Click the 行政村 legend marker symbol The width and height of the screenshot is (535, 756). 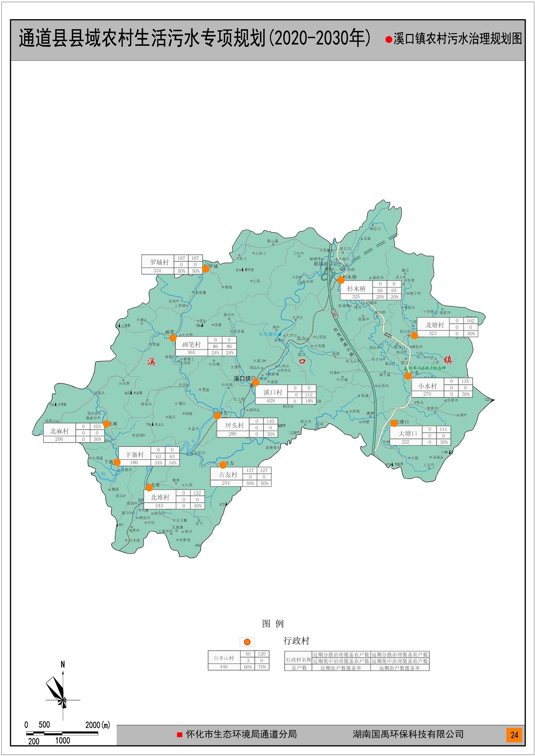pos(247,642)
